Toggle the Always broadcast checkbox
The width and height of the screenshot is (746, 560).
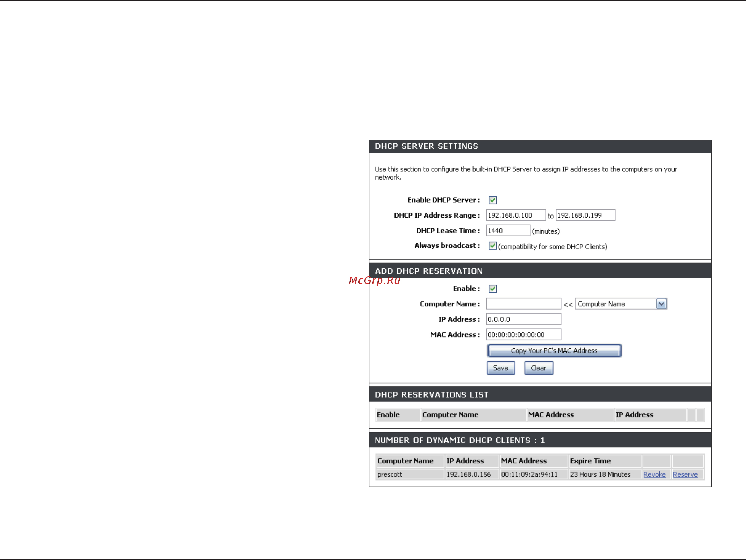coord(492,246)
